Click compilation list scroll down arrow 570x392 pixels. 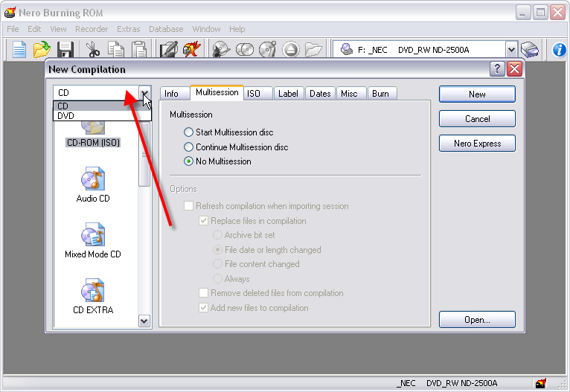coord(144,321)
